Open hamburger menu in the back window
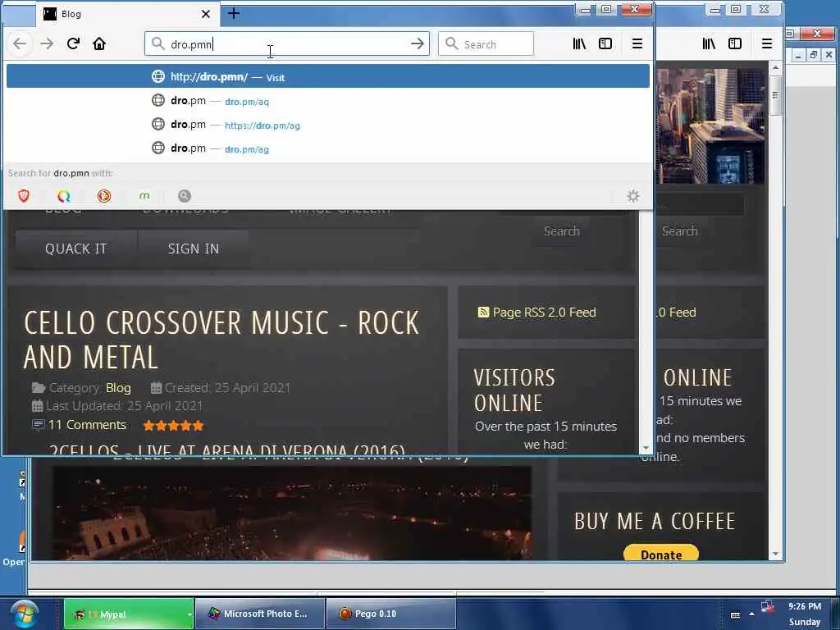 click(767, 44)
